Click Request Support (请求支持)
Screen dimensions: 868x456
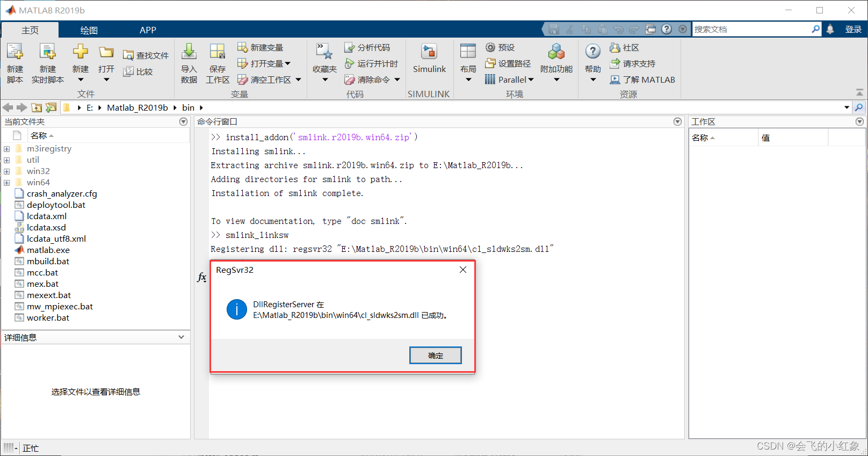click(x=632, y=63)
